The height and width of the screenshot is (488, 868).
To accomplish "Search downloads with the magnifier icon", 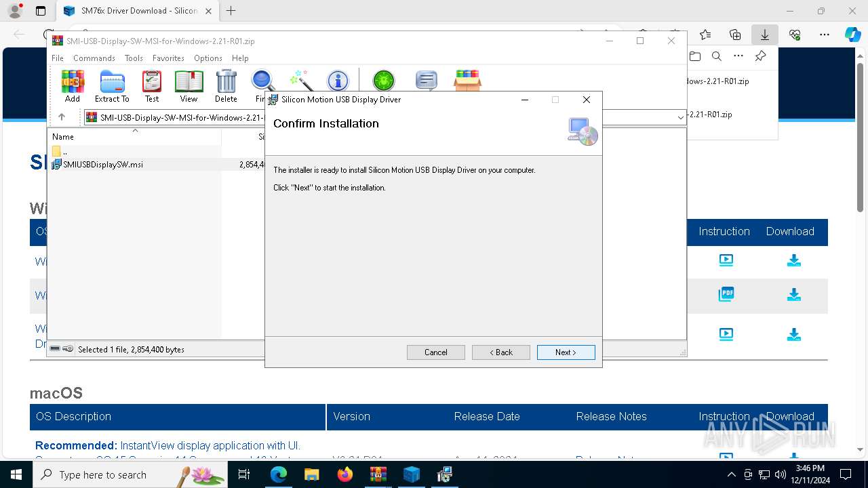I will tap(716, 56).
